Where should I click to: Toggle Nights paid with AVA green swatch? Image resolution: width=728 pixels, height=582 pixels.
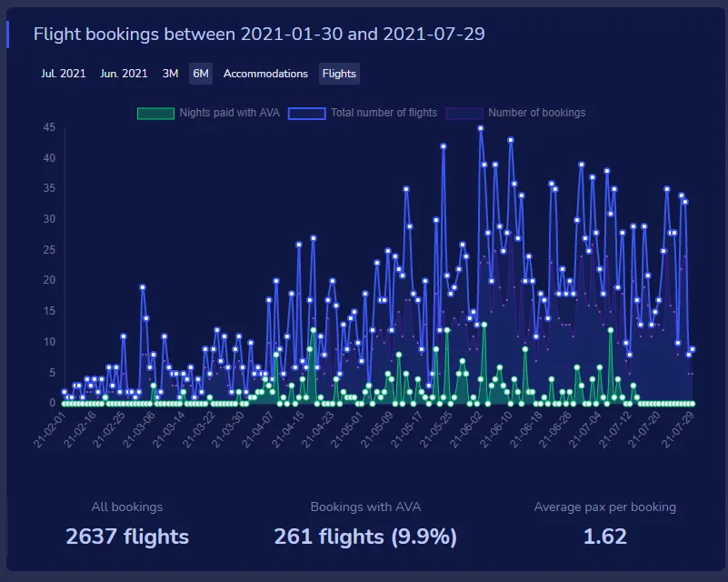[x=155, y=114]
